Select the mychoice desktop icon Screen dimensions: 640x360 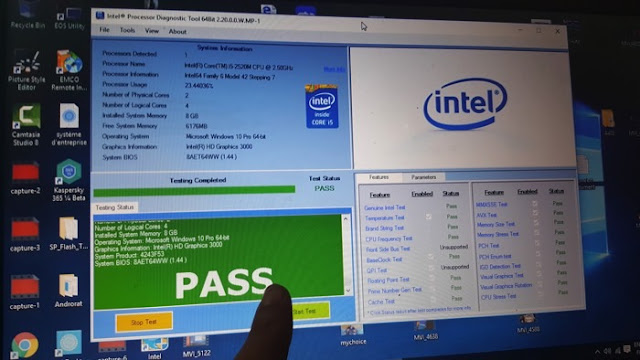pyautogui.click(x=352, y=335)
